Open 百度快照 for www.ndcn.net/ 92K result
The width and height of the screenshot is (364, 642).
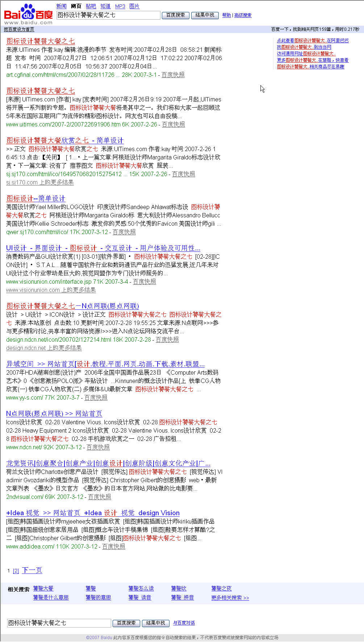pos(98,447)
